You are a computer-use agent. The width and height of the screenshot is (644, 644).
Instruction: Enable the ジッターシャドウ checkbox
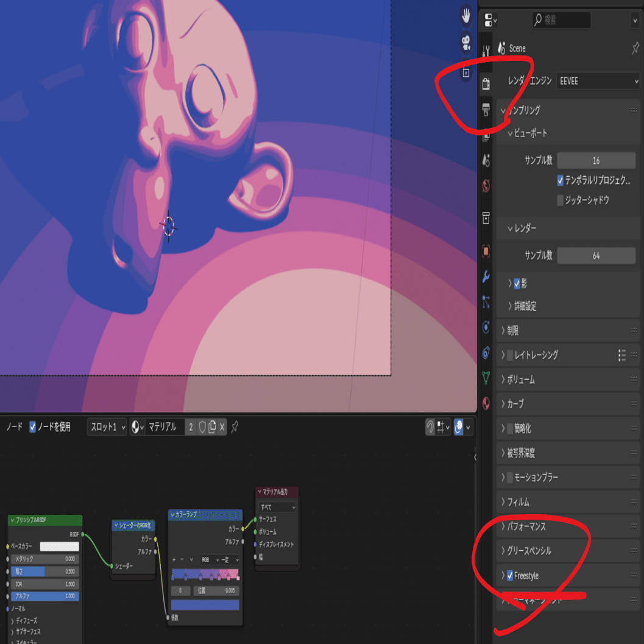pos(560,200)
